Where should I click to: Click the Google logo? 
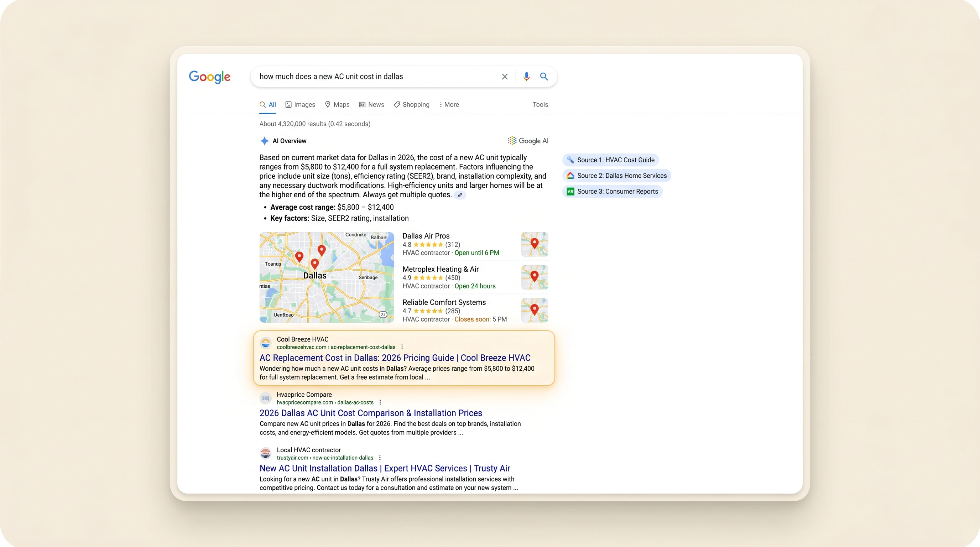210,77
